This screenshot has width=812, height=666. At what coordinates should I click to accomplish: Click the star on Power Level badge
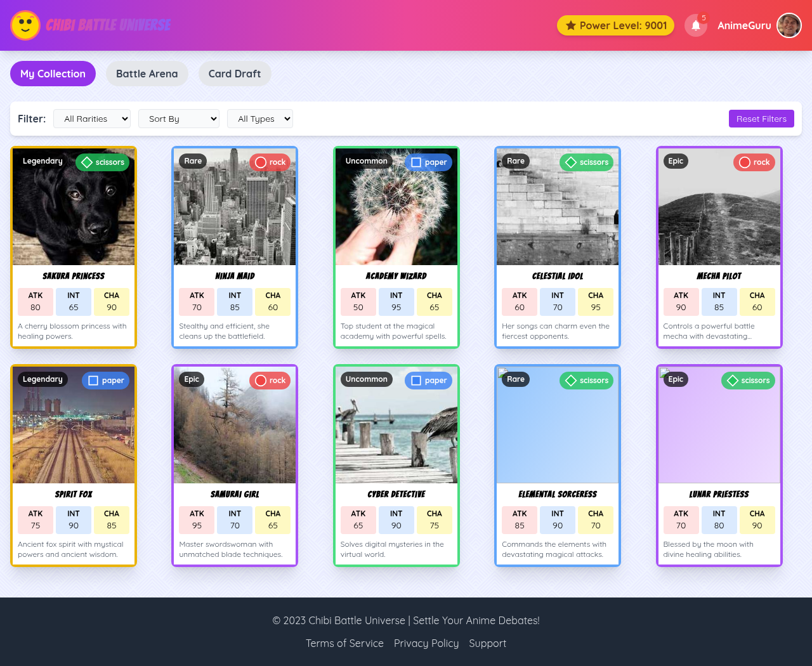pyautogui.click(x=570, y=25)
